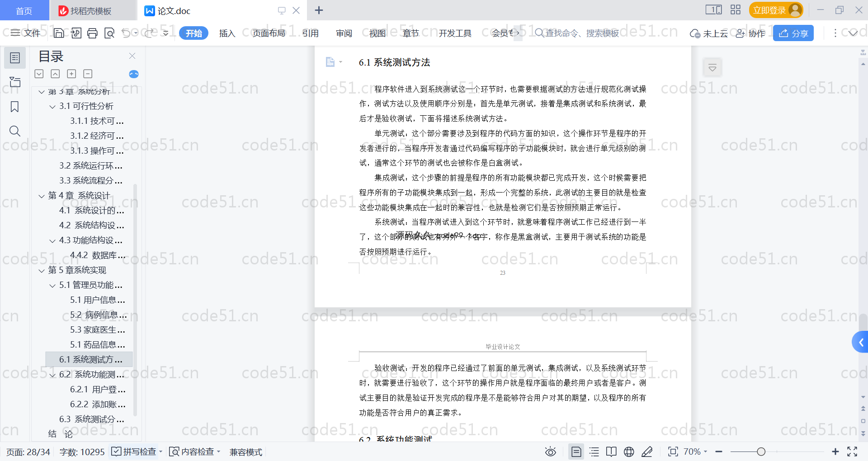Select 6.3 系统测试分 in the outline
Viewport: 868px width, 461px height.
(91, 419)
